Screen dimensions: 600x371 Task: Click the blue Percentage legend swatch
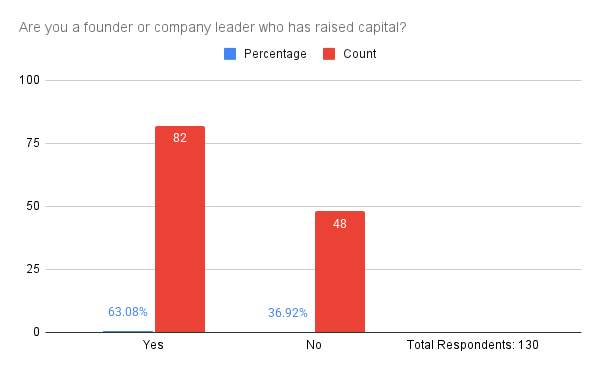[230, 54]
